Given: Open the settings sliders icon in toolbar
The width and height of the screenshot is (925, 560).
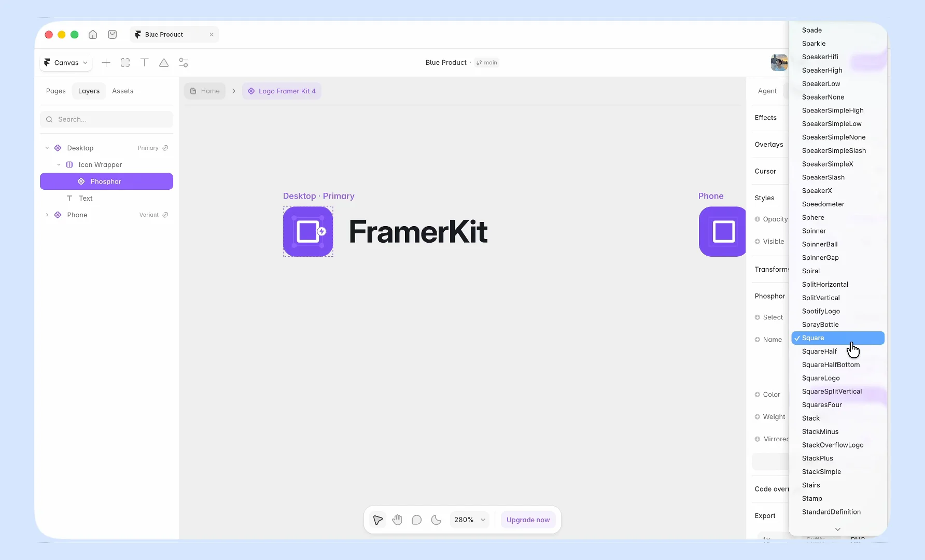Looking at the screenshot, I should tap(184, 63).
